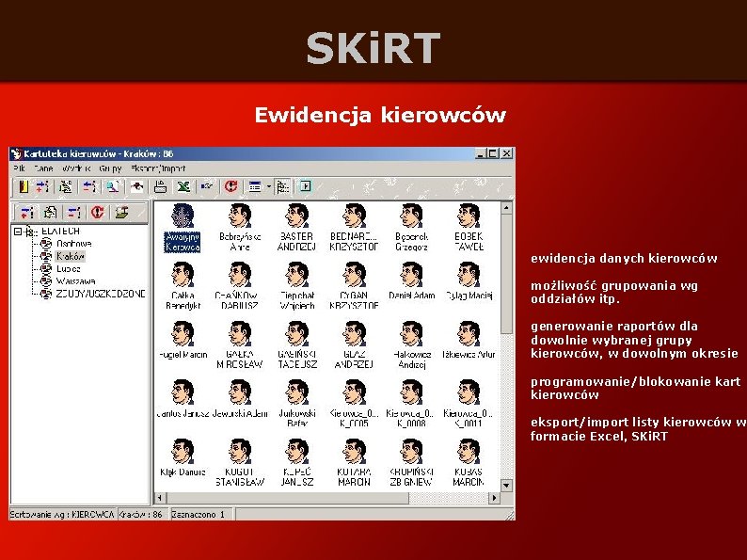Select driver CYGAN KRZYSZTOF
The image size is (747, 560).
point(354,286)
